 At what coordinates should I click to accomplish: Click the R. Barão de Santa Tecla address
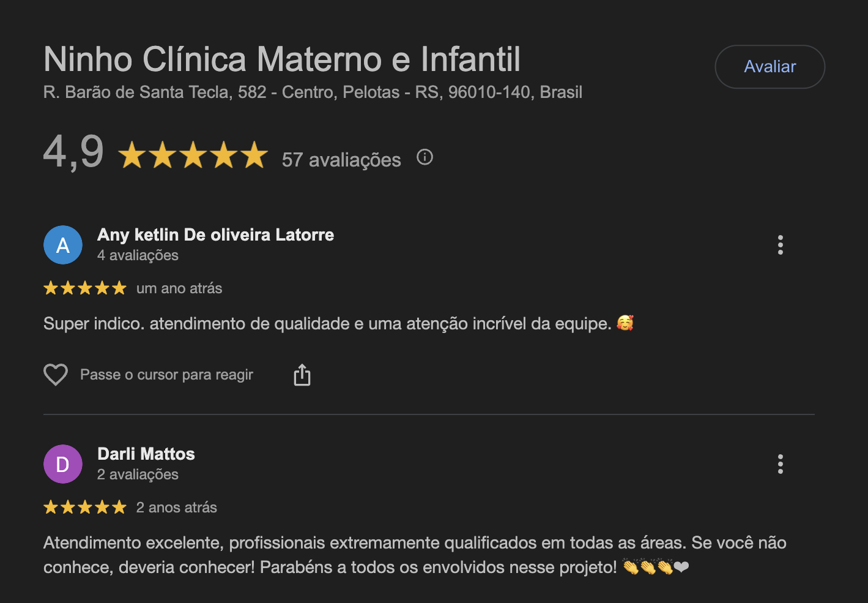[x=313, y=92]
